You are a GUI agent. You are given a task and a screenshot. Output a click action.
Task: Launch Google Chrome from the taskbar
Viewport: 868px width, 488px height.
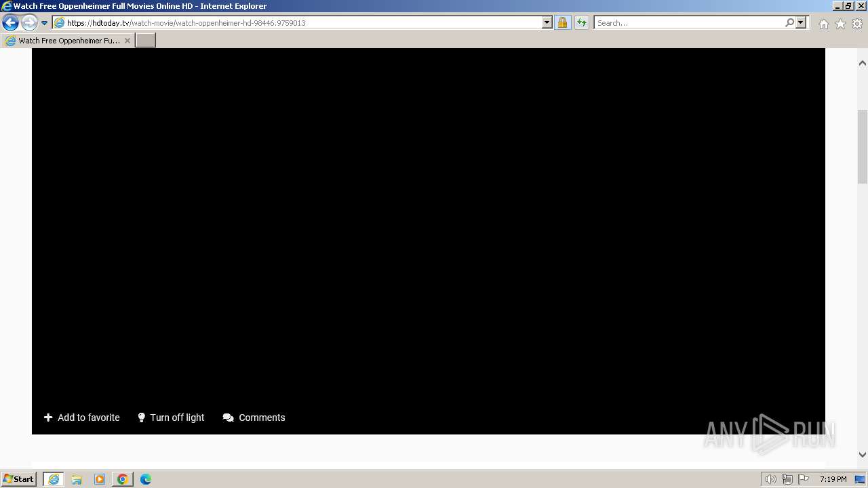tap(123, 479)
